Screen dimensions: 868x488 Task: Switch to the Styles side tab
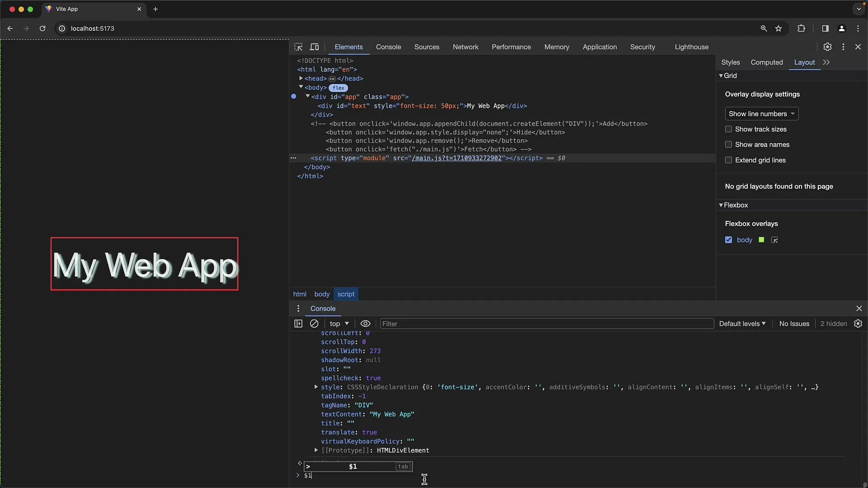731,62
